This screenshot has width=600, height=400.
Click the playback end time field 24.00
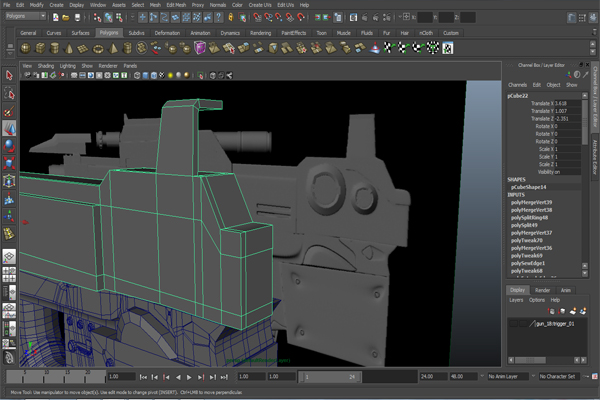click(x=433, y=377)
